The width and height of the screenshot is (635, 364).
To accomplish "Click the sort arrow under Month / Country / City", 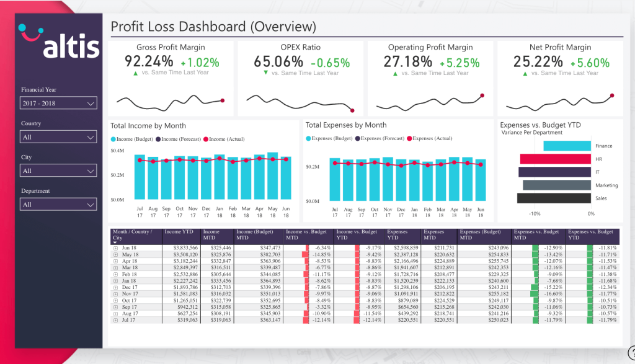I will pos(115,242).
